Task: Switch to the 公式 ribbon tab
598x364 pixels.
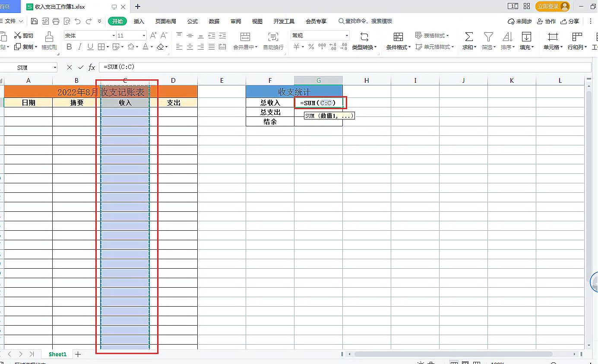Action: point(192,21)
